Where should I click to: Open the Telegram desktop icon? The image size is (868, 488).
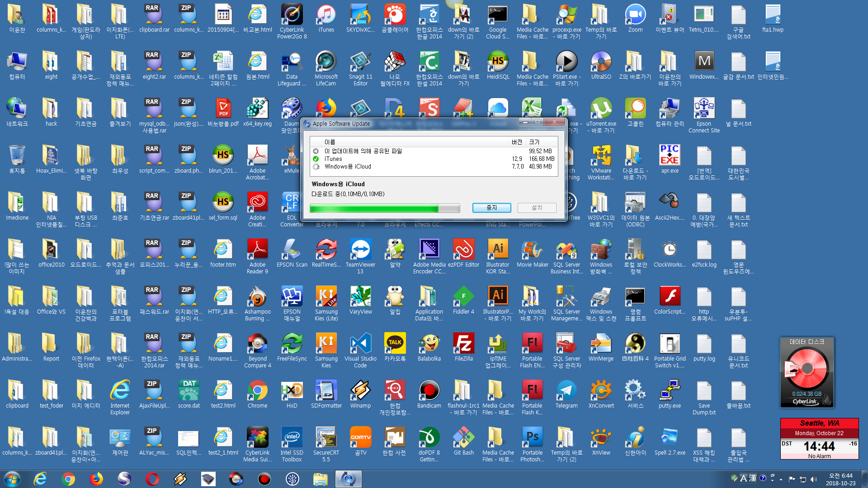[566, 394]
